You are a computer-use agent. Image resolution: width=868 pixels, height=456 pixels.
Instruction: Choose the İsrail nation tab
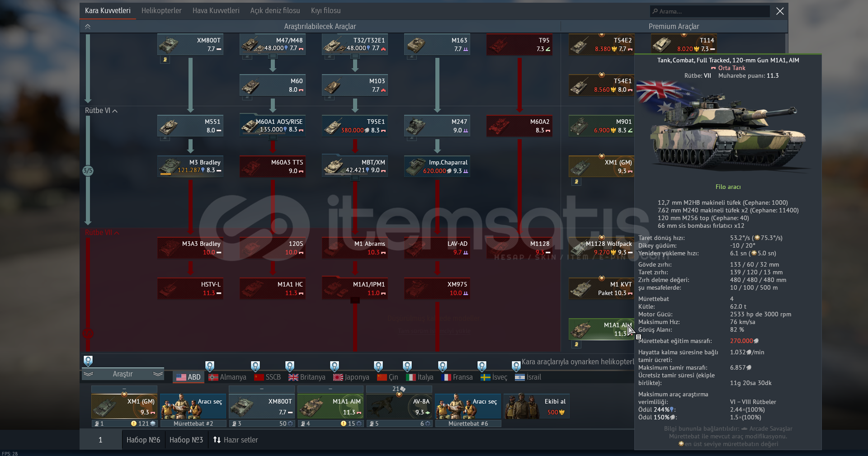[x=528, y=377]
